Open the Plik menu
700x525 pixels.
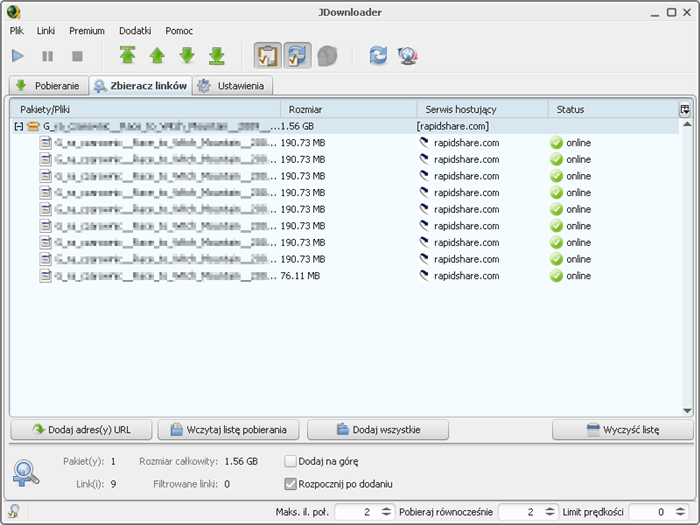pos(17,31)
